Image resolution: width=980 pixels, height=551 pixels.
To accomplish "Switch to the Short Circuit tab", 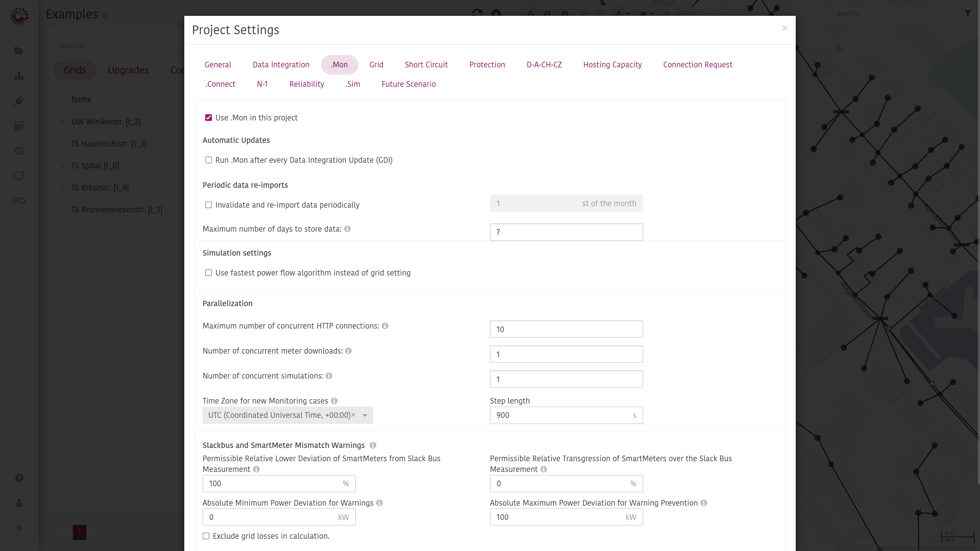I will click(426, 65).
